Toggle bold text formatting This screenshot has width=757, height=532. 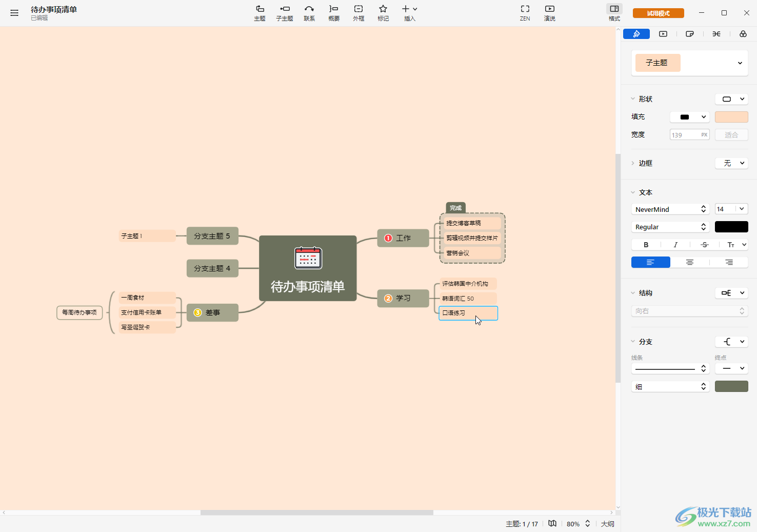pos(646,245)
